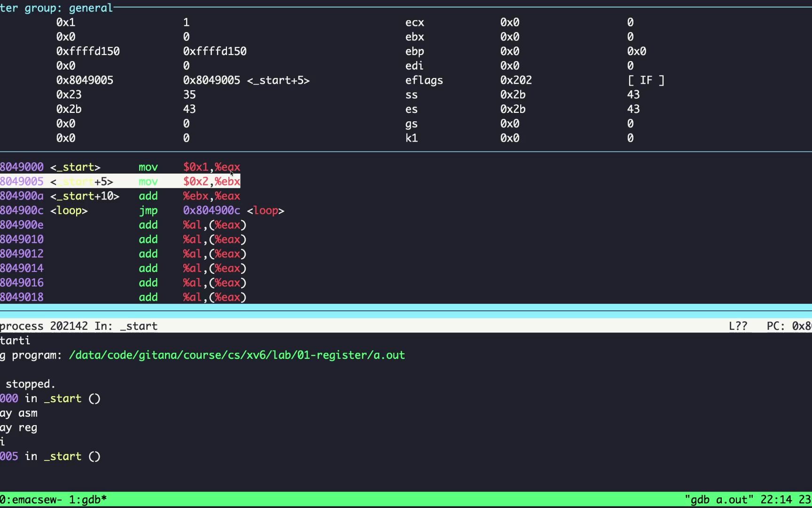Screen dimensions: 812x508
Task: Click the L?? line indicator in status bar
Action: pyautogui.click(x=738, y=326)
